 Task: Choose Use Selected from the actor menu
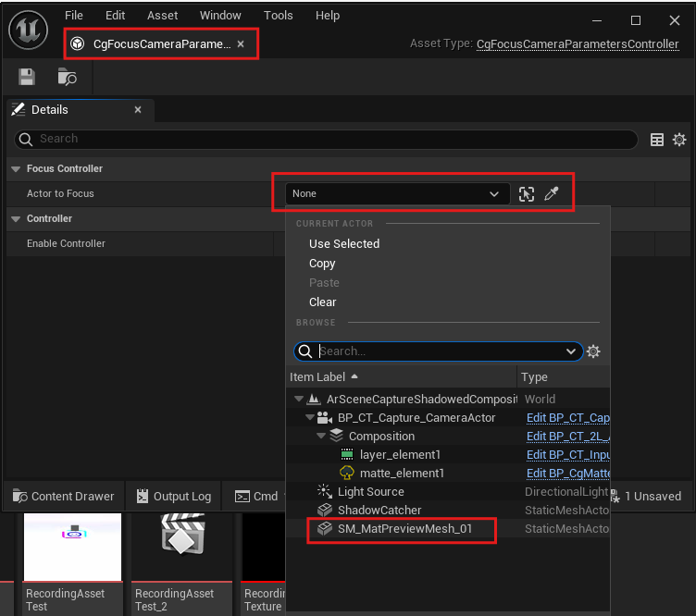pos(344,244)
